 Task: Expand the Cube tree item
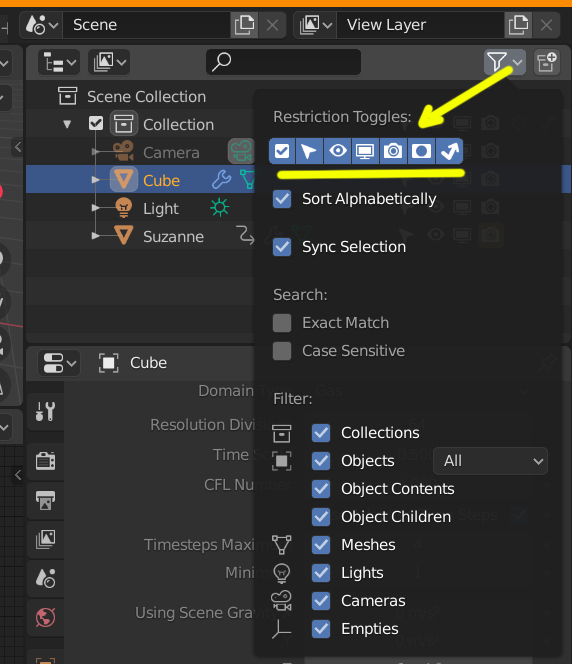coord(96,180)
